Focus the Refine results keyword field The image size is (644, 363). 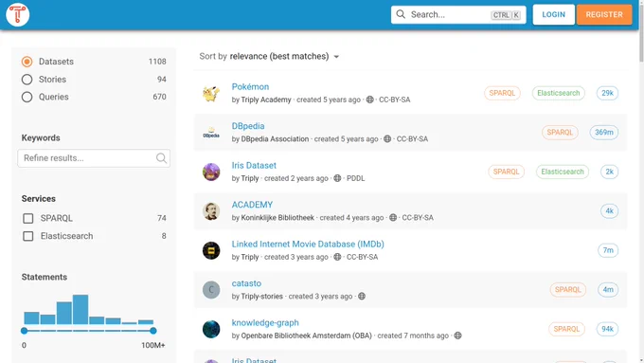94,158
